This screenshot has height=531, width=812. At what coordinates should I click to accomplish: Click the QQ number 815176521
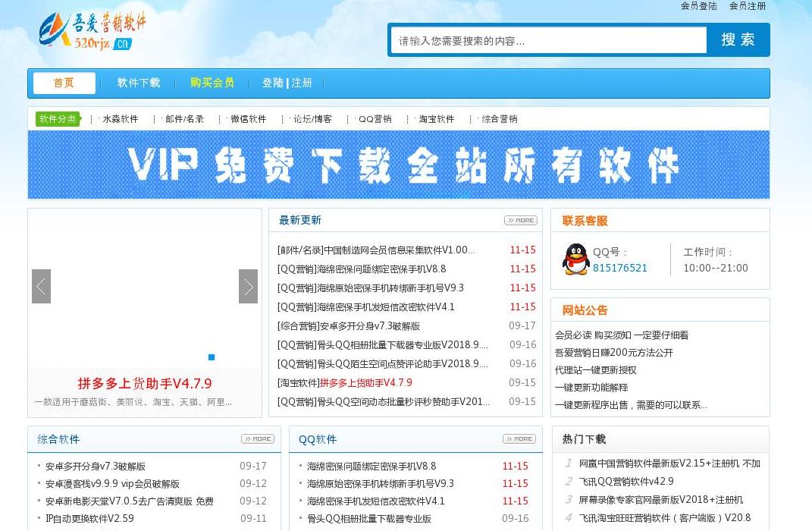pyautogui.click(x=620, y=268)
